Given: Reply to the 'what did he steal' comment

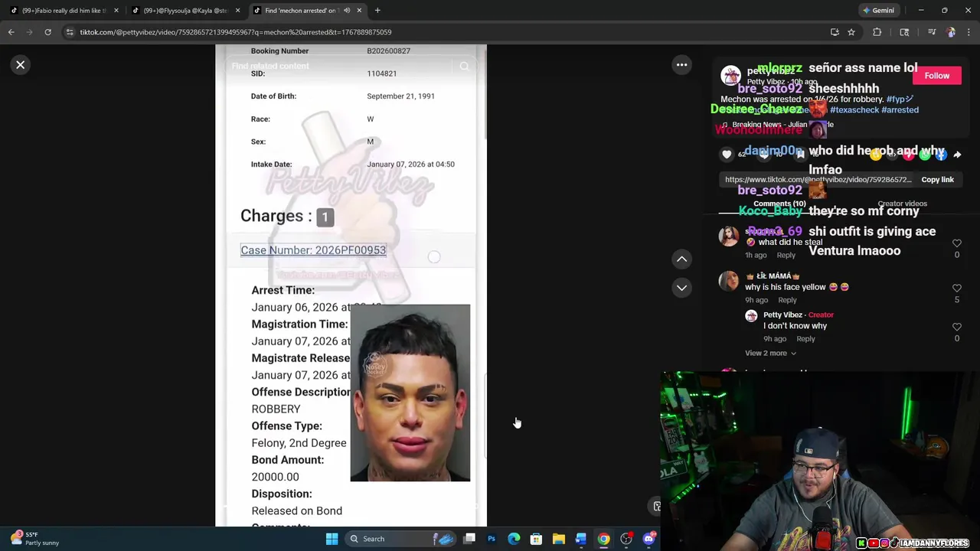Looking at the screenshot, I should pos(786,255).
